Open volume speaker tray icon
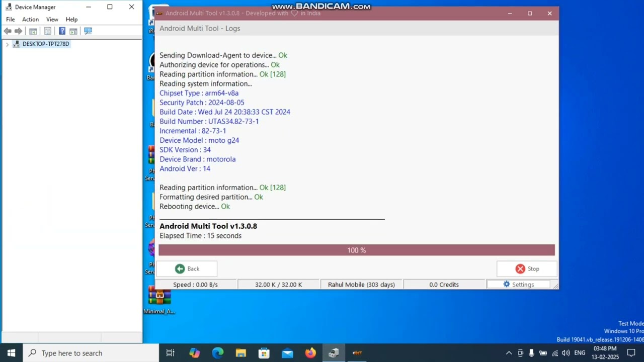This screenshot has width=644, height=362. (x=566, y=353)
